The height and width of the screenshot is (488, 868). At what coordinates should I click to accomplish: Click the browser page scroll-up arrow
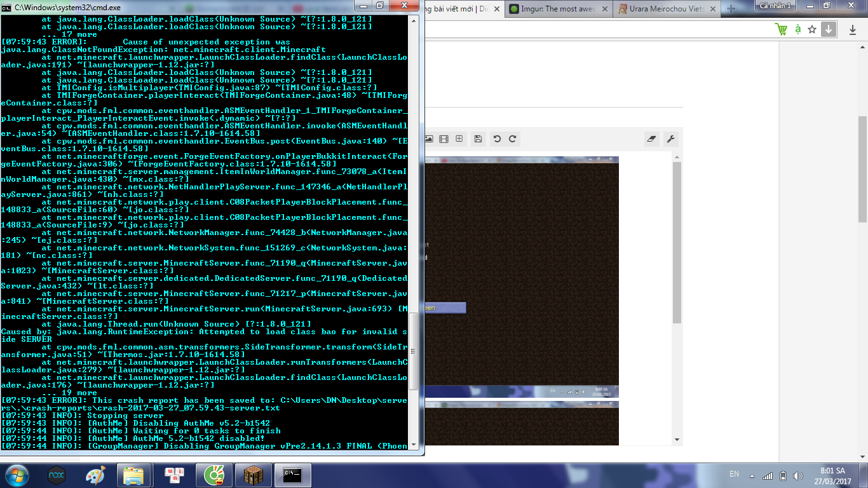click(x=862, y=46)
